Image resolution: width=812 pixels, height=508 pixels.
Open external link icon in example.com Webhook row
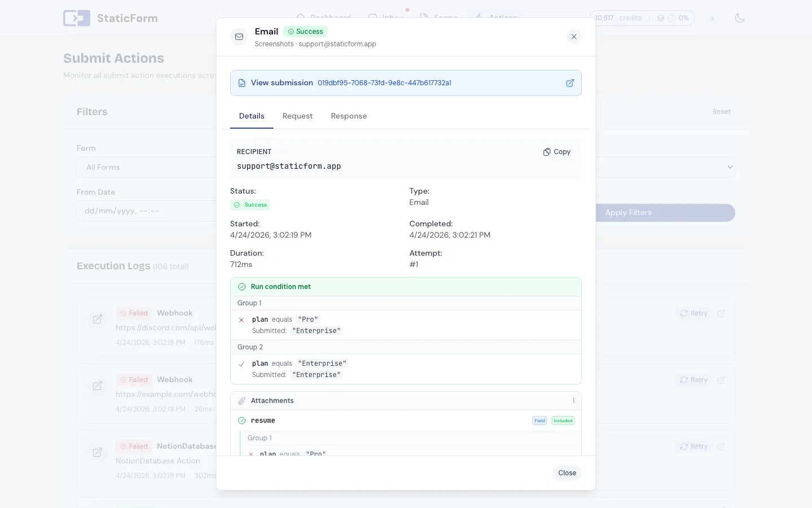721,380
